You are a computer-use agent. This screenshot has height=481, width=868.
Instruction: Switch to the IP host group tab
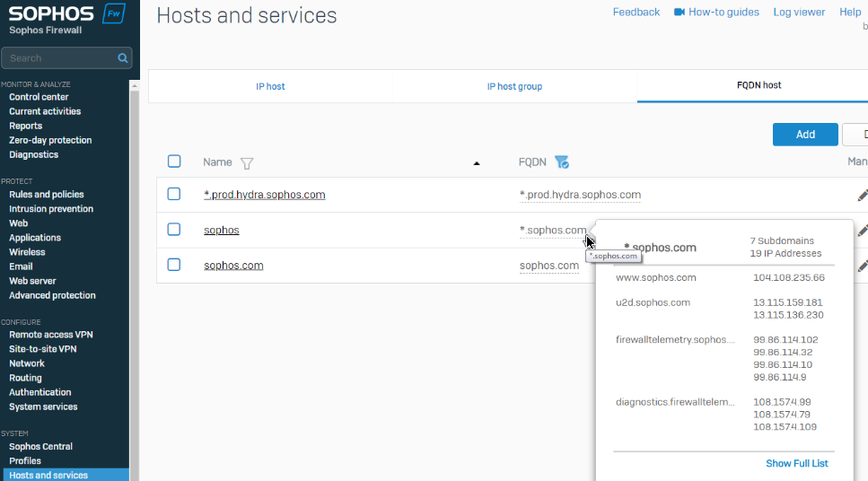pyautogui.click(x=514, y=86)
